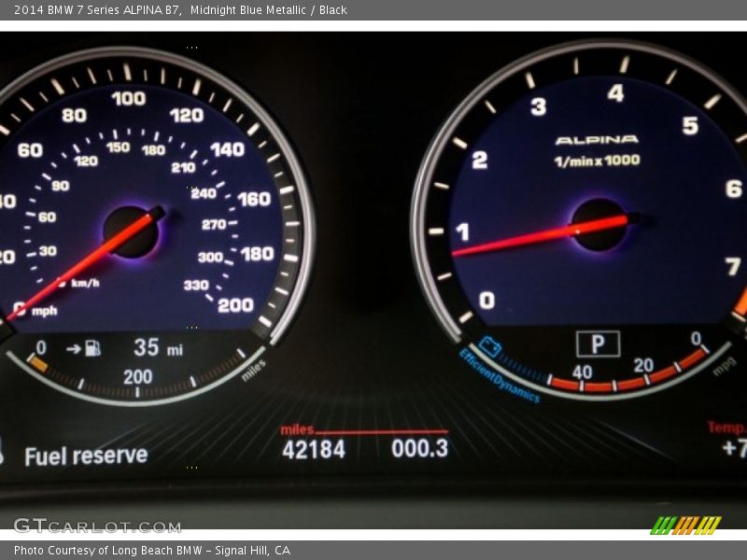747x560 pixels.
Task: Click the Fuel reserve warning text
Action: (x=85, y=455)
